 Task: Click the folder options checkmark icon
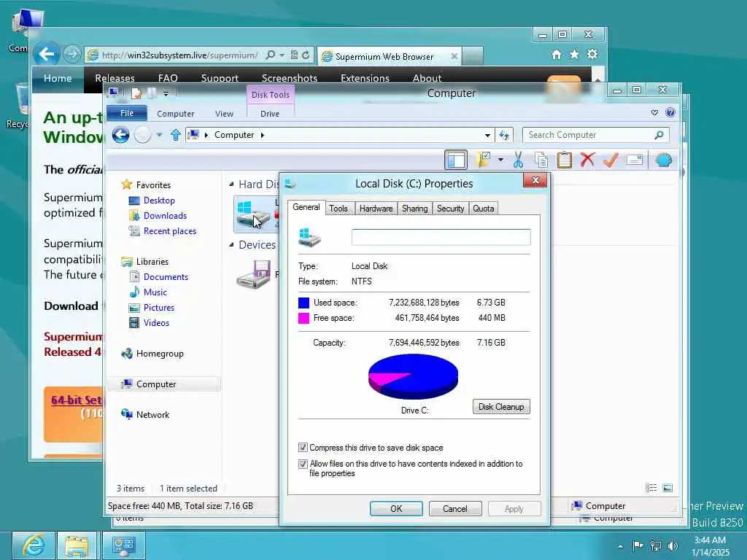coord(484,160)
